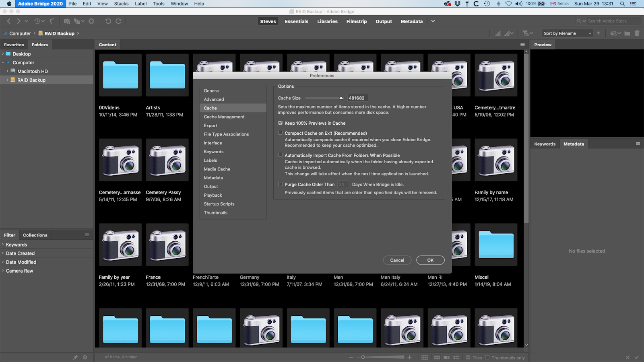Screen dimensions: 644x362
Task: Click the cancel X icon in metadata footer
Action: click(627, 357)
